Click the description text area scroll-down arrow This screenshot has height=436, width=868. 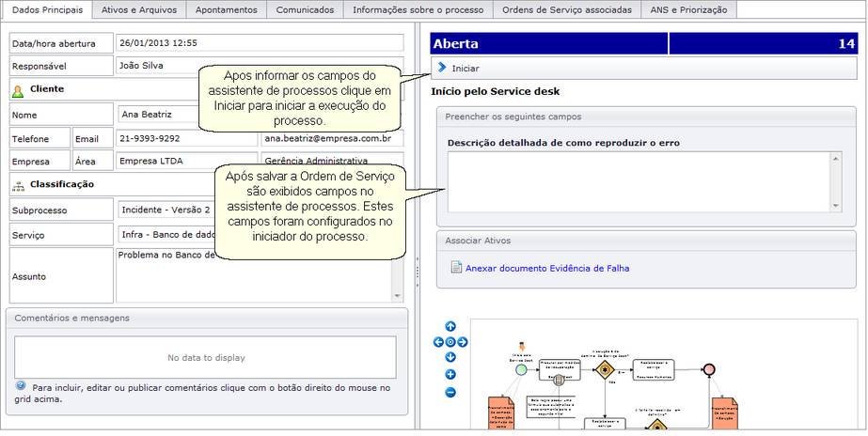point(836,205)
